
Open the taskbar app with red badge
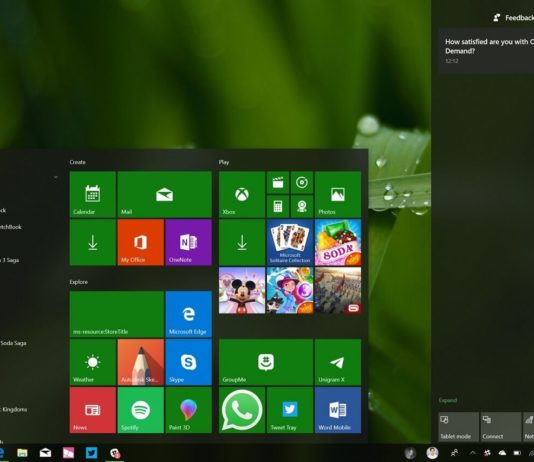[115, 453]
